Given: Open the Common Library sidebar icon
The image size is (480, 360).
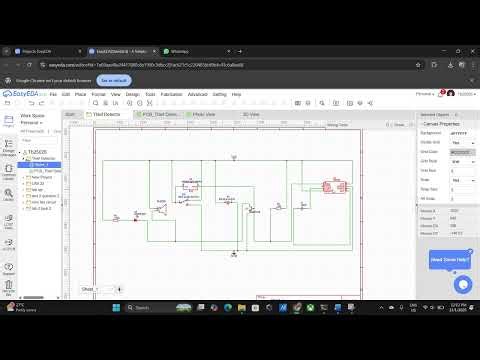Looking at the screenshot, I should (8, 172).
